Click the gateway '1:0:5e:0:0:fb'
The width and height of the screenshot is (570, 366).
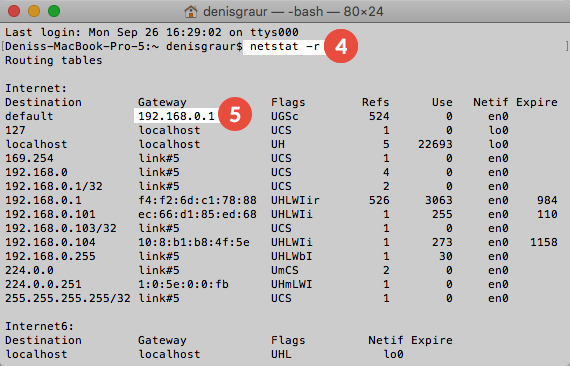click(184, 284)
